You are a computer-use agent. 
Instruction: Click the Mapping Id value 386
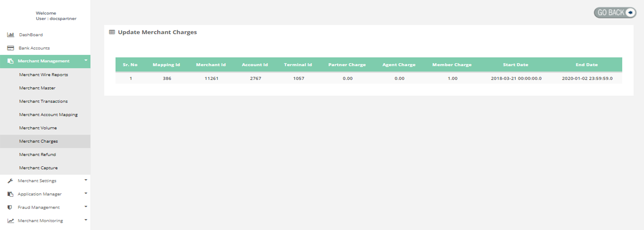(167, 78)
